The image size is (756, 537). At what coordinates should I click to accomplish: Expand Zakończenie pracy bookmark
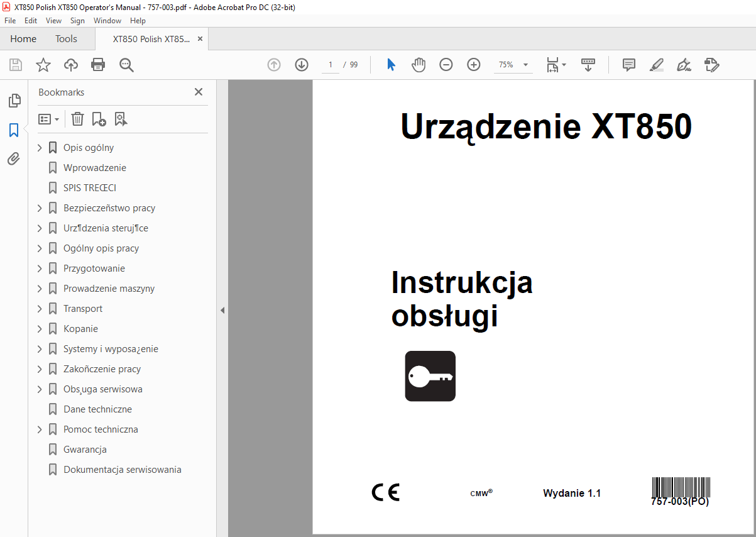click(x=40, y=369)
